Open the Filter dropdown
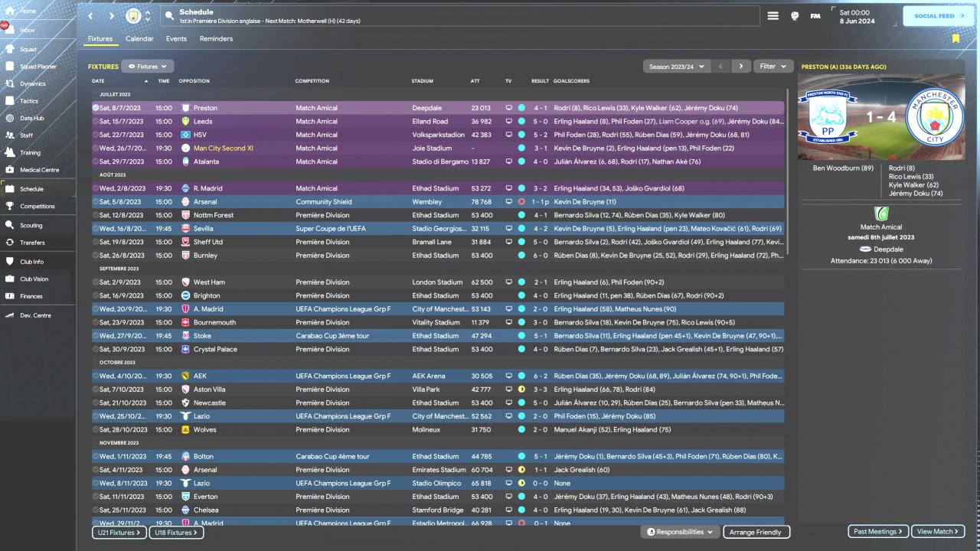The height and width of the screenshot is (551, 980). [x=773, y=67]
